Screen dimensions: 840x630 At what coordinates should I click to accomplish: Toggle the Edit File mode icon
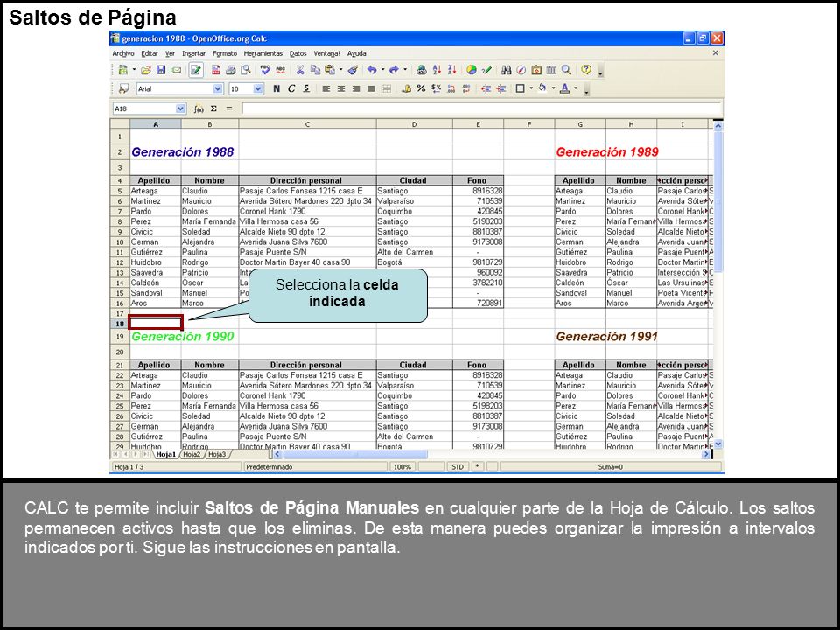click(196, 70)
